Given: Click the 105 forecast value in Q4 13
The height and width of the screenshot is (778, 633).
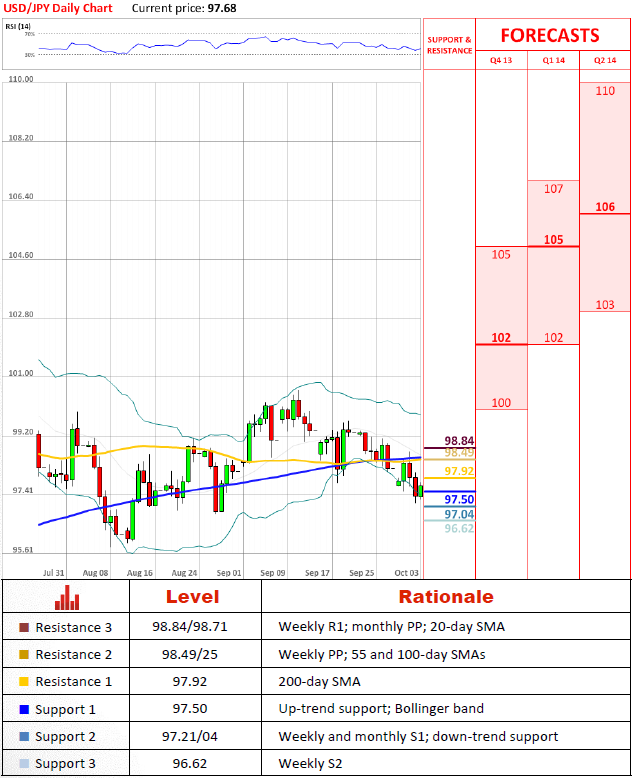Looking at the screenshot, I should (x=501, y=255).
